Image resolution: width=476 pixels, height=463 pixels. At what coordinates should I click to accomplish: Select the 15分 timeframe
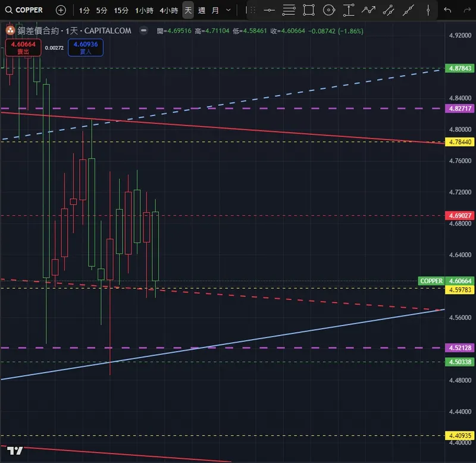[121, 11]
